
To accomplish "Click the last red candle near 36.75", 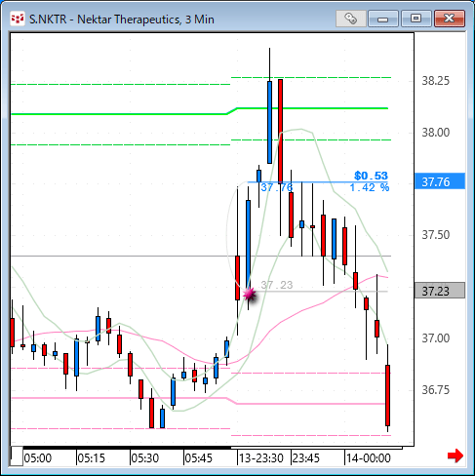I will [x=387, y=395].
